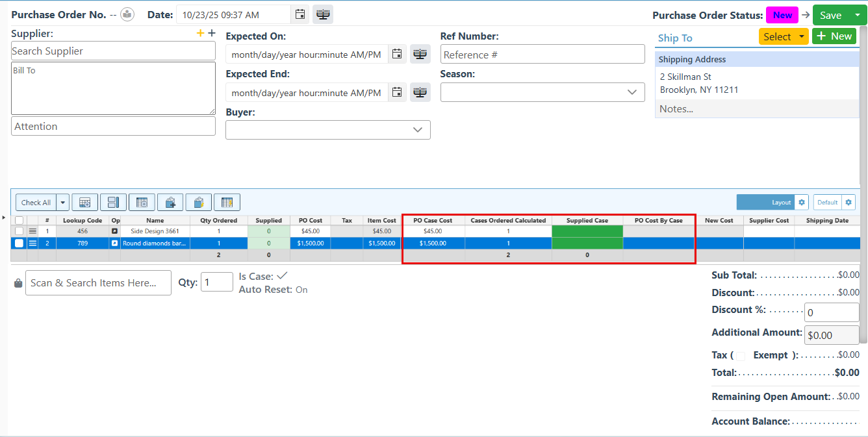Open row 1 item via Op arrow icon

click(x=115, y=231)
